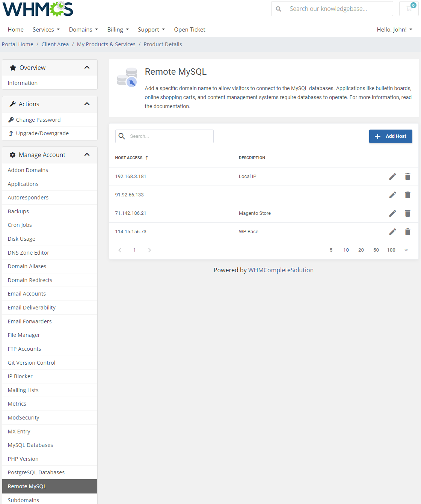This screenshot has width=421, height=504.
Task: Open Addon Domains in sidebar
Action: click(50, 170)
